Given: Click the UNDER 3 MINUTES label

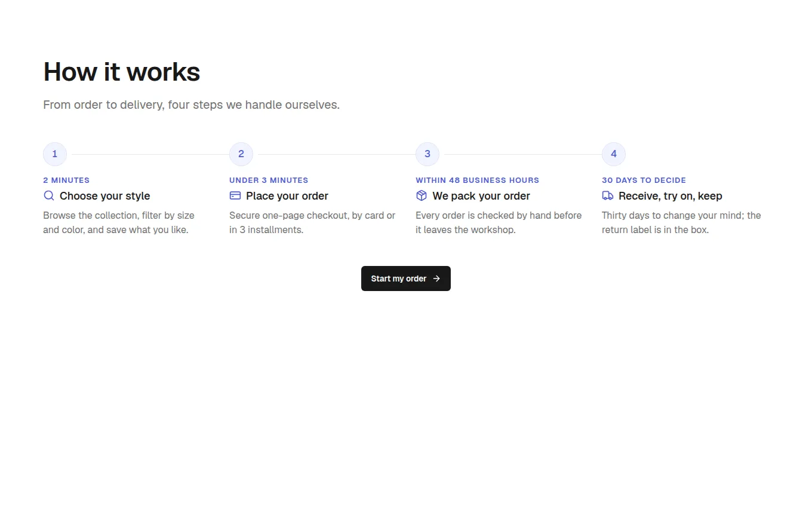Looking at the screenshot, I should pos(269,180).
